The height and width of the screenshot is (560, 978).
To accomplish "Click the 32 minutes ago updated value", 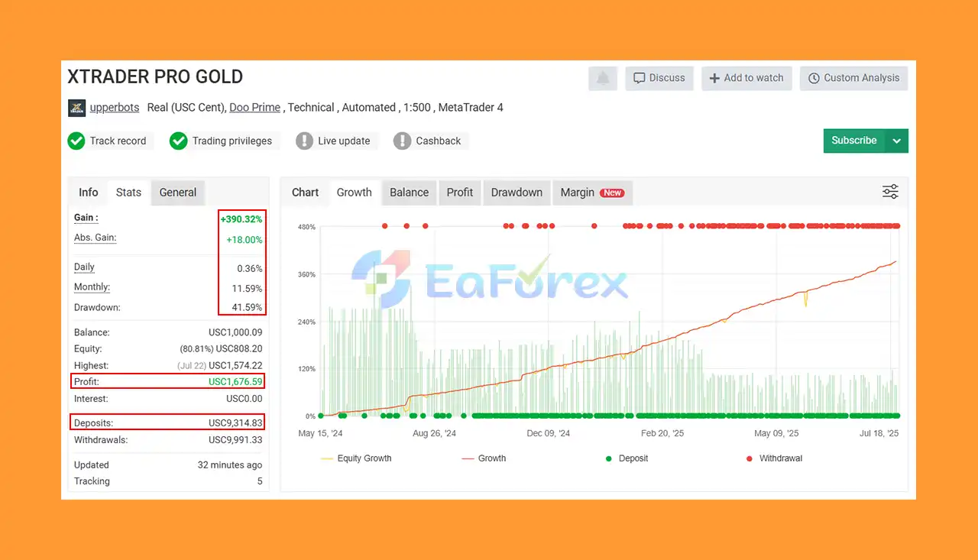I will (x=230, y=465).
